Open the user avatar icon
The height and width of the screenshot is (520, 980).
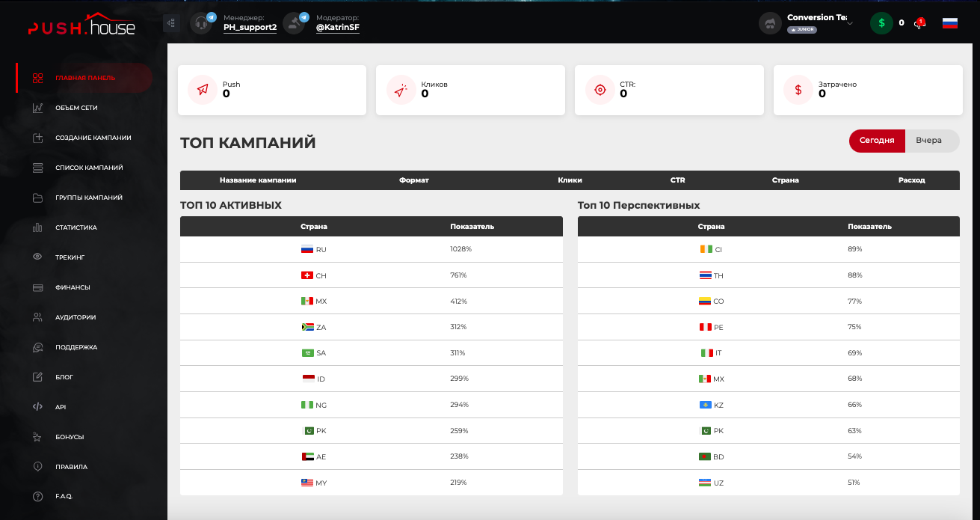point(770,23)
